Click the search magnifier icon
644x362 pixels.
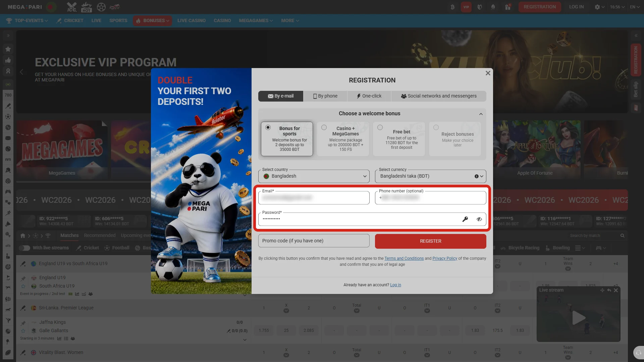click(623, 236)
